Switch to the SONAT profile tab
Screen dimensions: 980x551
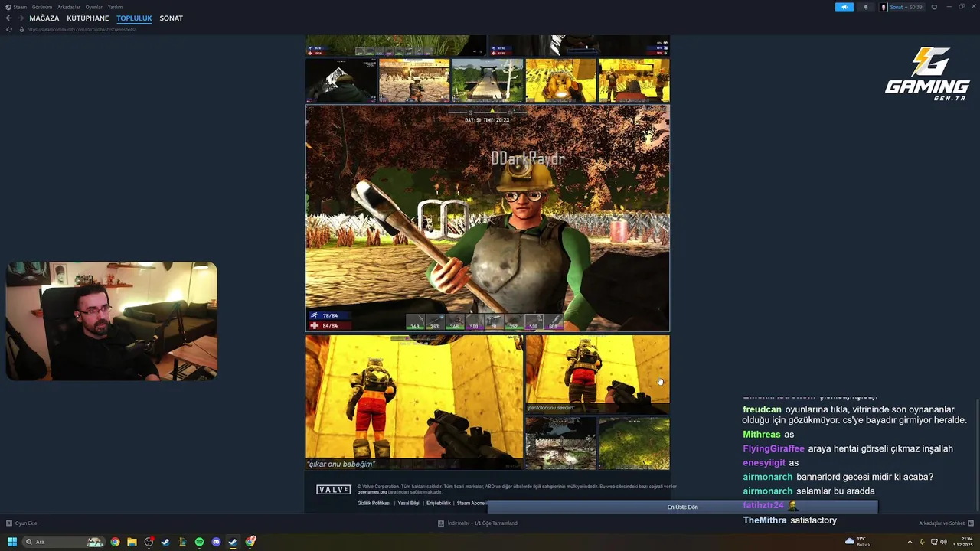point(171,18)
